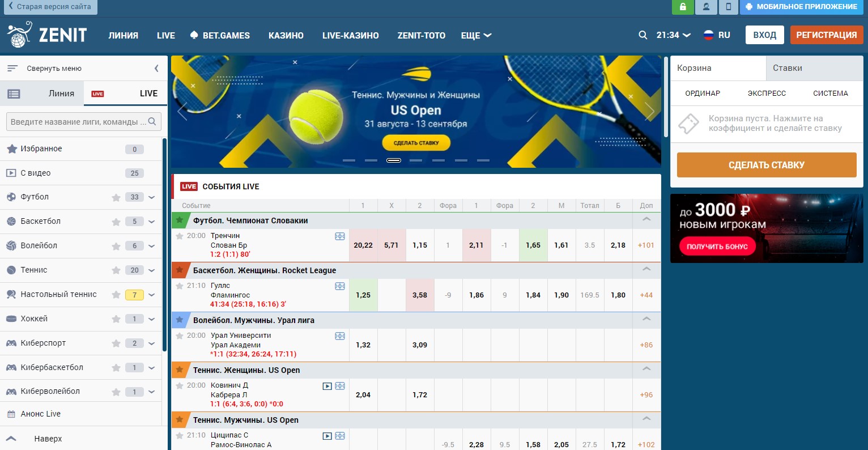The width and height of the screenshot is (868, 450).
Task: Open the ЕЩЕ dropdown menu
Action: [x=476, y=35]
